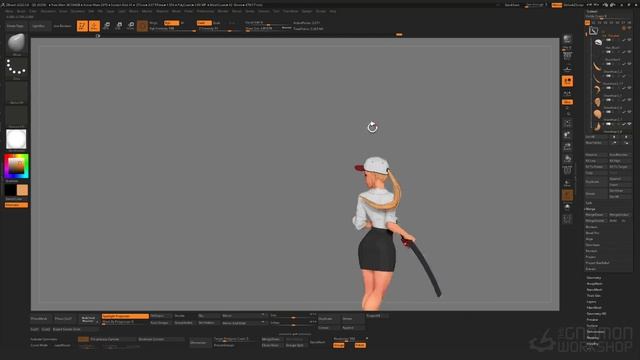This screenshot has height=360, width=640.
Task: Click the MergeDown button in bottom shelf
Action: [x=271, y=339]
